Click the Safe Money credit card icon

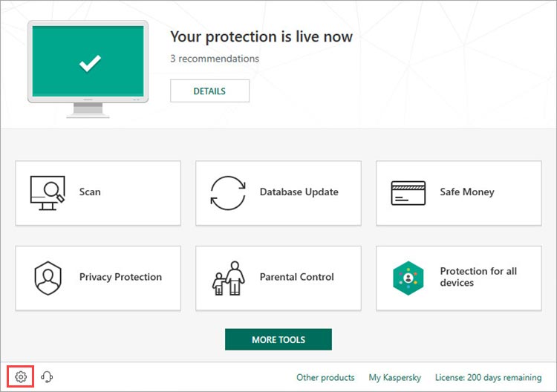[x=408, y=193]
